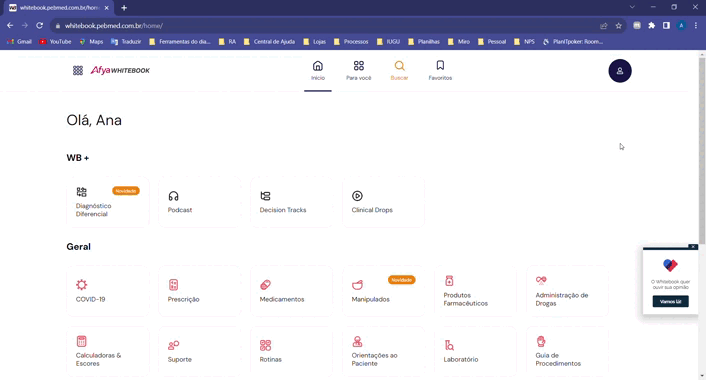The image size is (706, 380).
Task: Open the Manipulados card
Action: pos(384,291)
